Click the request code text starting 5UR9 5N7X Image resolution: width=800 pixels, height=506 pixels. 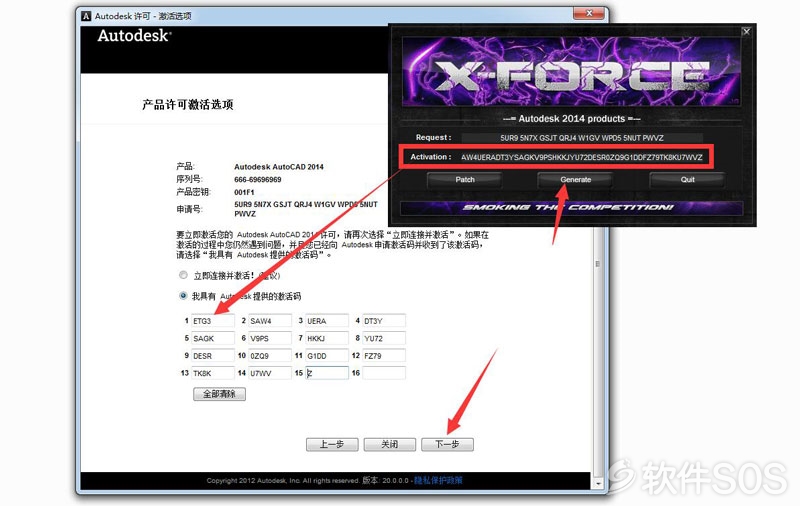pyautogui.click(x=306, y=209)
